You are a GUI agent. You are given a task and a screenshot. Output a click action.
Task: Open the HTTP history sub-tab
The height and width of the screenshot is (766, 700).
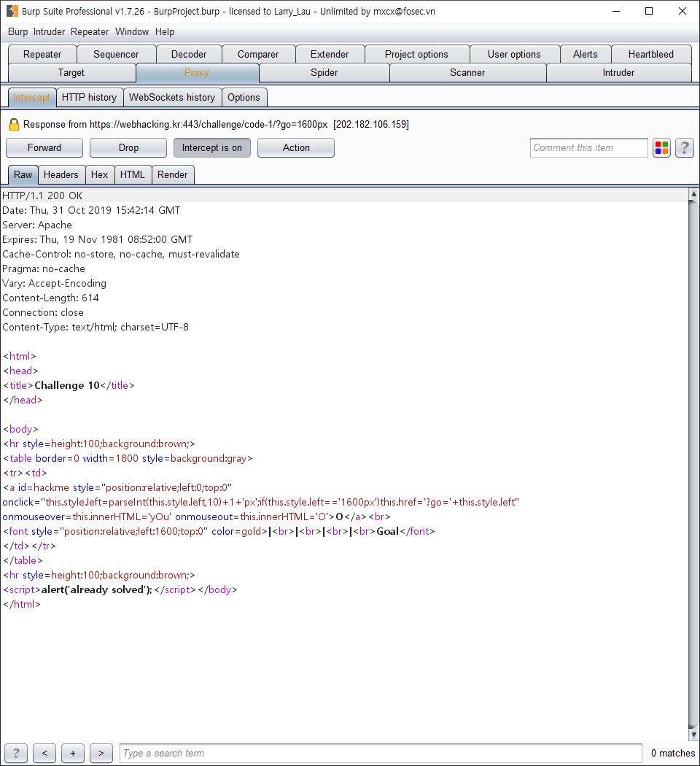point(90,98)
